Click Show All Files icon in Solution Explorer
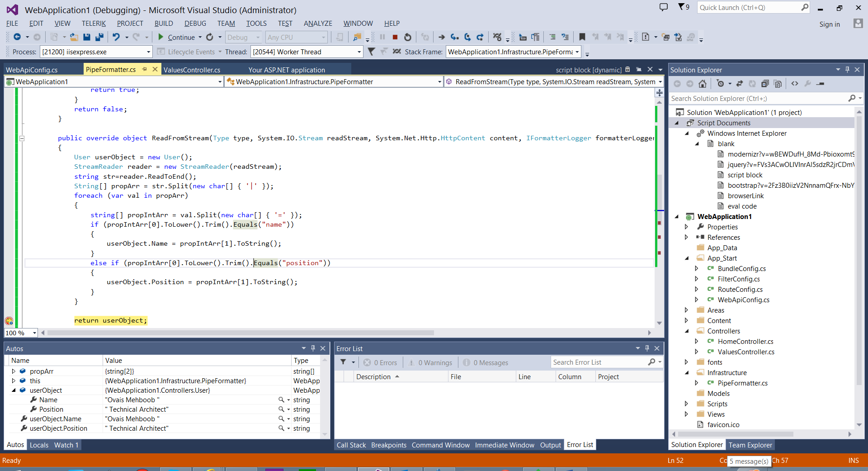This screenshot has height=471, width=868. click(778, 84)
